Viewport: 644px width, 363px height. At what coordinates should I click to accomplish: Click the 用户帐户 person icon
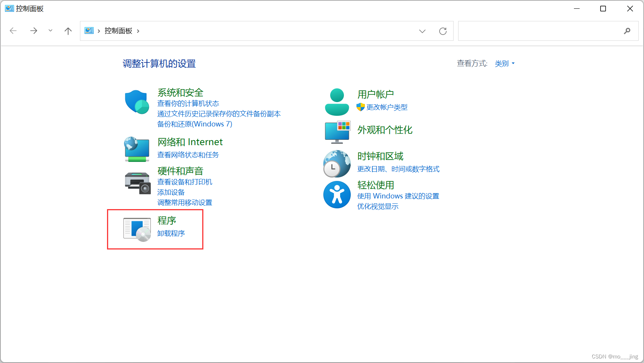[x=336, y=101]
